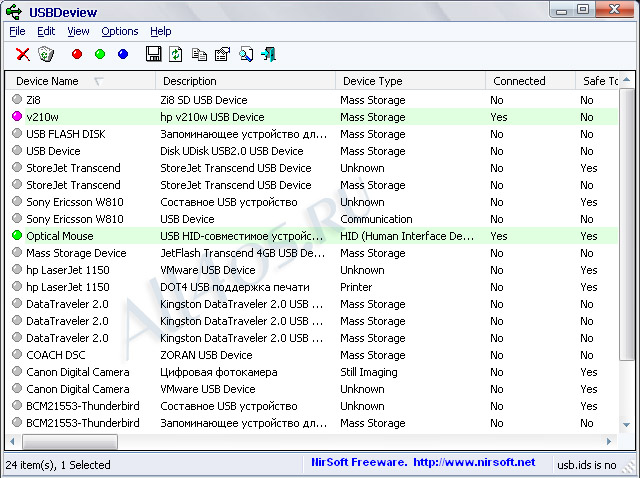This screenshot has width=640, height=478.
Task: Click 'Disk UDisk USB2.0 USB Device' description
Action: click(x=231, y=151)
